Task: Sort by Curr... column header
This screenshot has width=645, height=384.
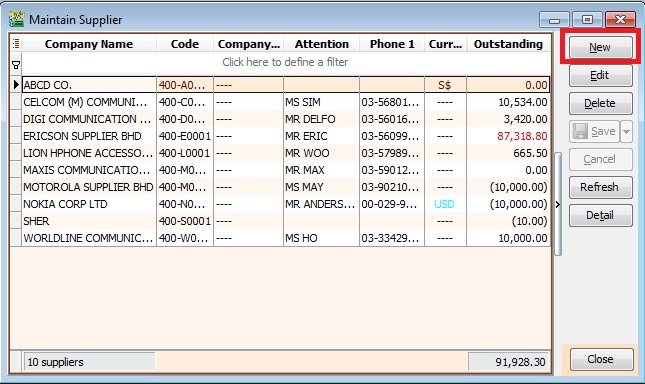Action: coord(445,44)
